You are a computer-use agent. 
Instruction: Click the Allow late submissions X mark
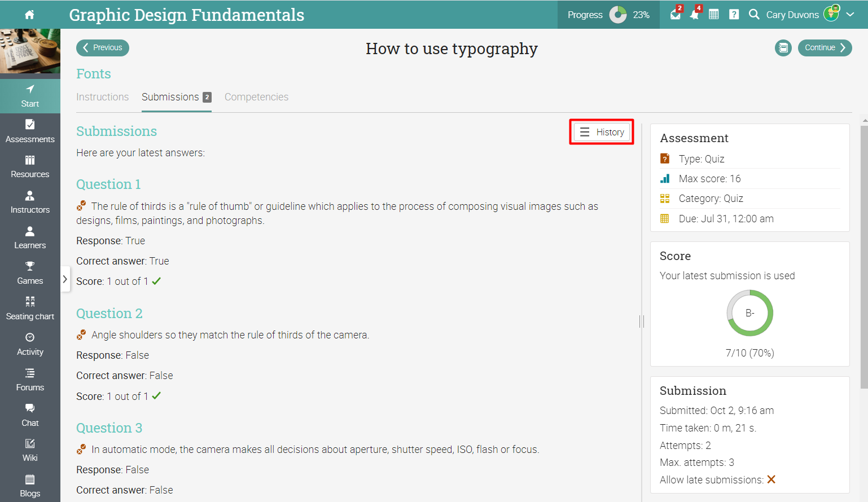click(771, 479)
